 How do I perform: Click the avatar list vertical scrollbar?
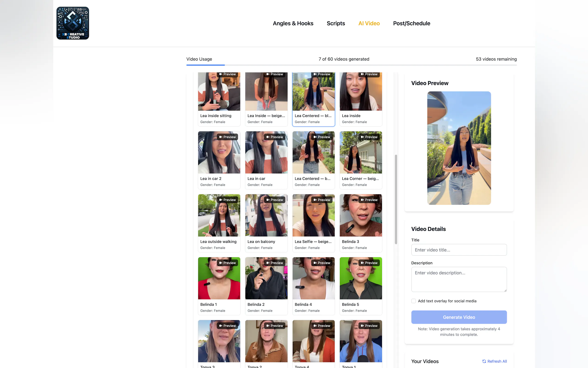point(396,199)
